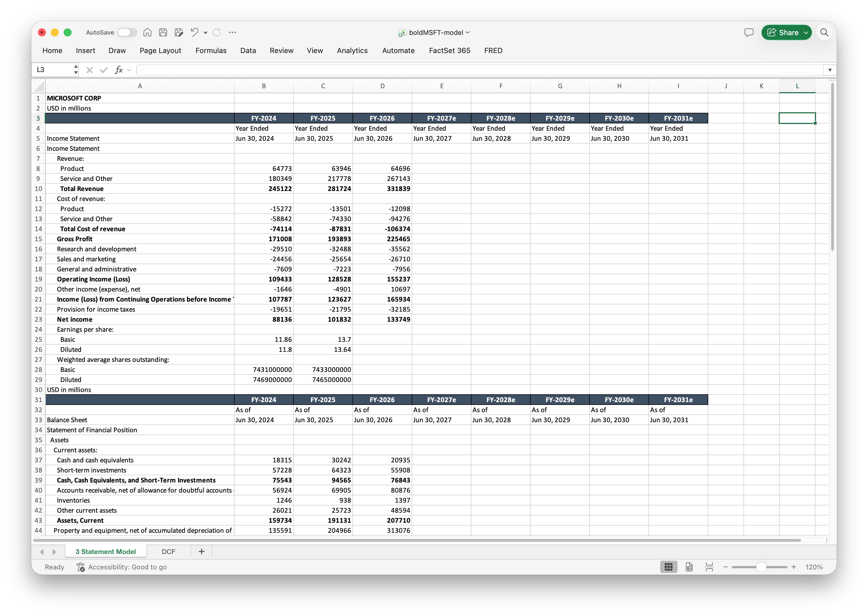Click the Redo icon

[217, 33]
